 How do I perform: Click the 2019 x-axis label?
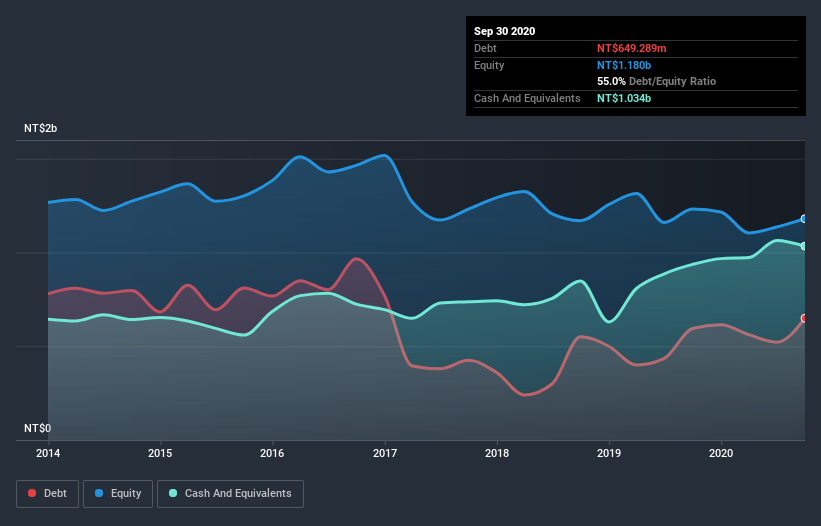609,453
